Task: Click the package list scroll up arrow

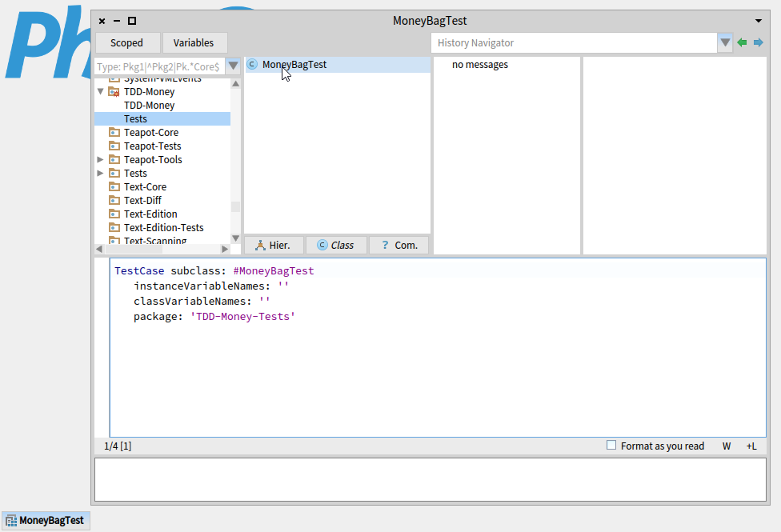Action: 235,84
